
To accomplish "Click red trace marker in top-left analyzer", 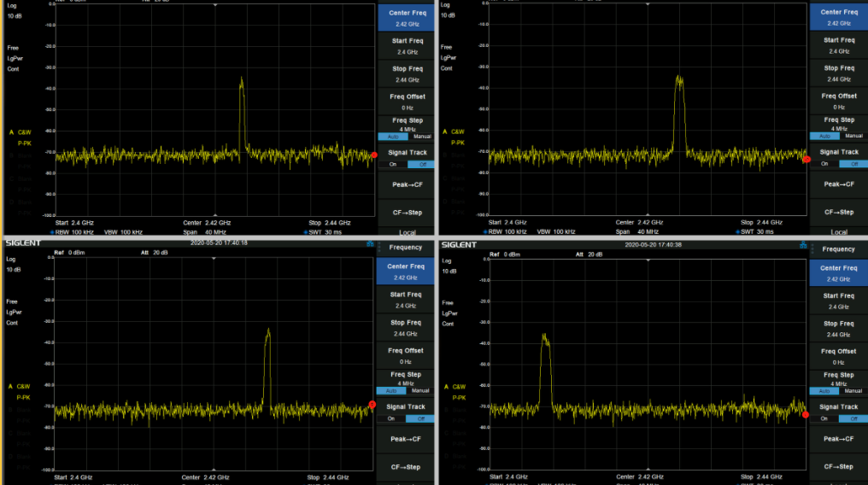I will (x=374, y=155).
